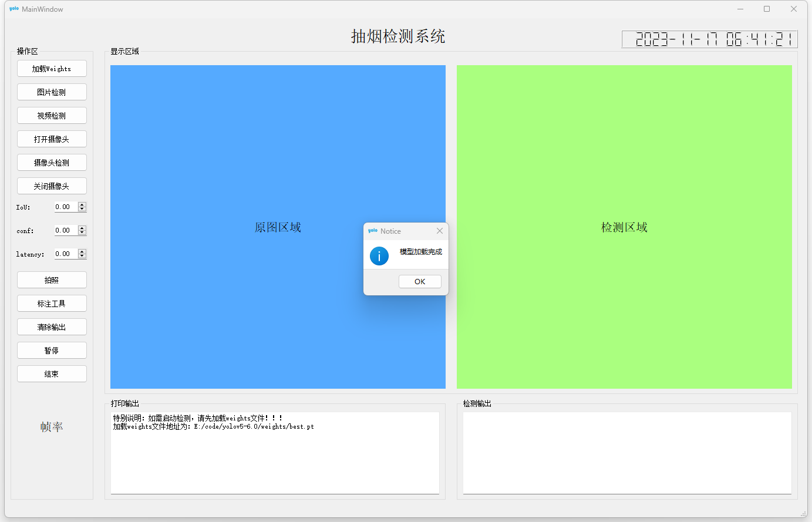Click the 抽烟检测系统 heading
The image size is (812, 522).
[x=398, y=36]
